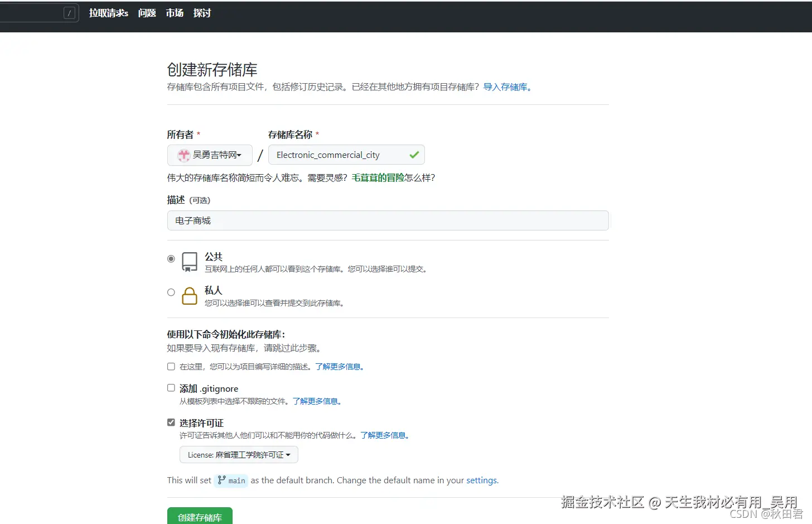Click 市场 in the navigation bar
The height and width of the screenshot is (524, 812).
(x=174, y=13)
